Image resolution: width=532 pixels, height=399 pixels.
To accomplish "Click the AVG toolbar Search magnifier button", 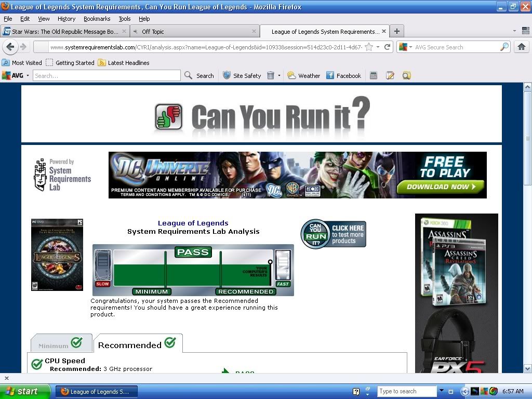I will click(199, 76).
